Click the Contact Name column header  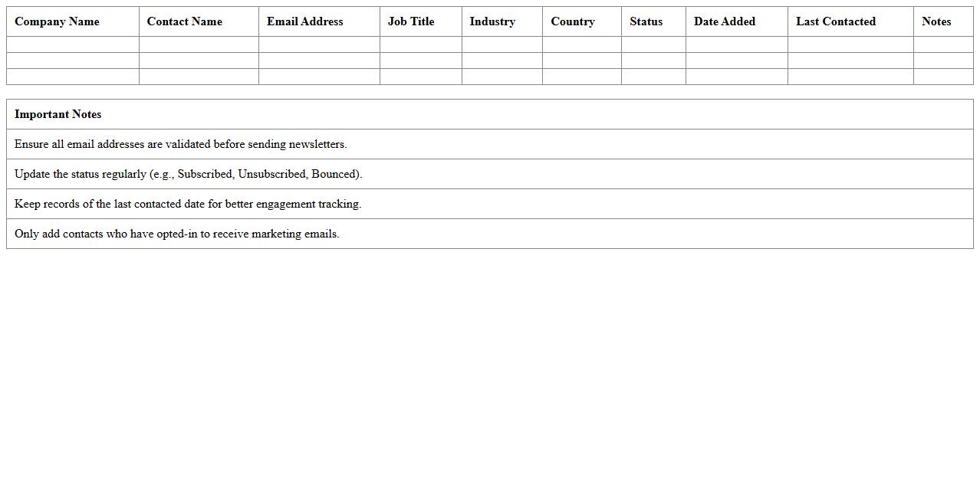tap(184, 21)
